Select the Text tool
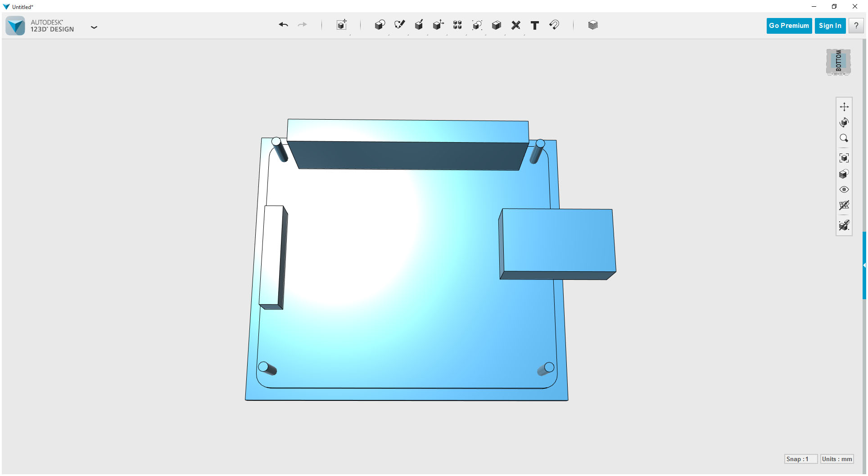 (535, 25)
